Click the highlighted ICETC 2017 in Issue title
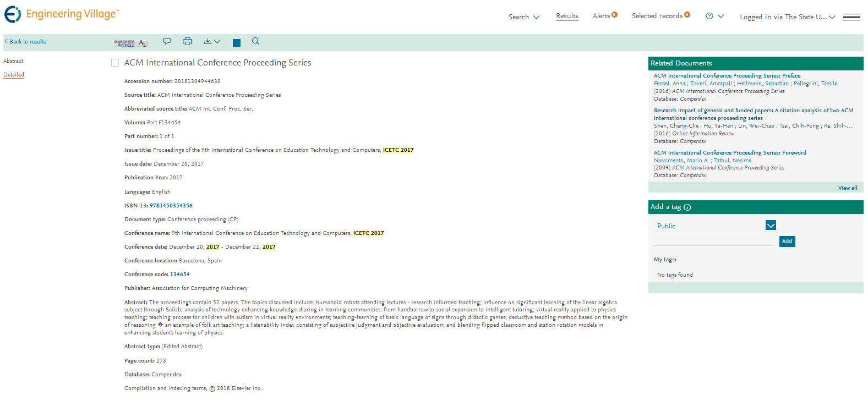The image size is (868, 406). tap(398, 150)
